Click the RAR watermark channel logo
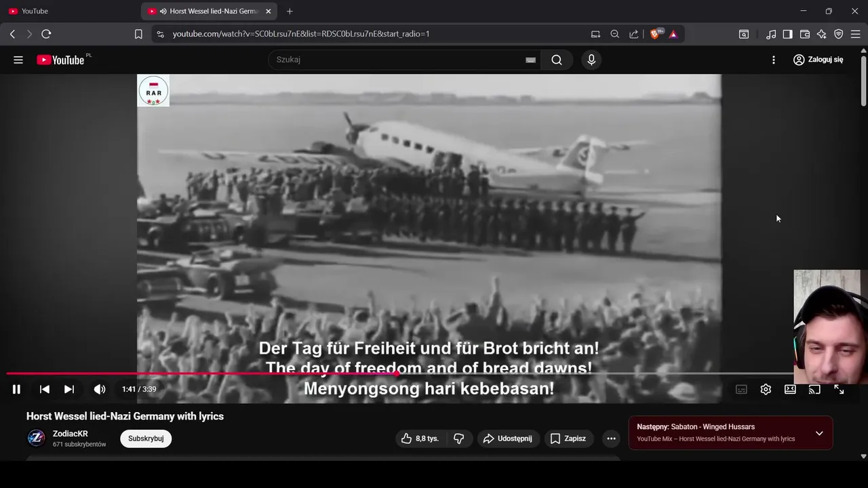 pos(153,91)
